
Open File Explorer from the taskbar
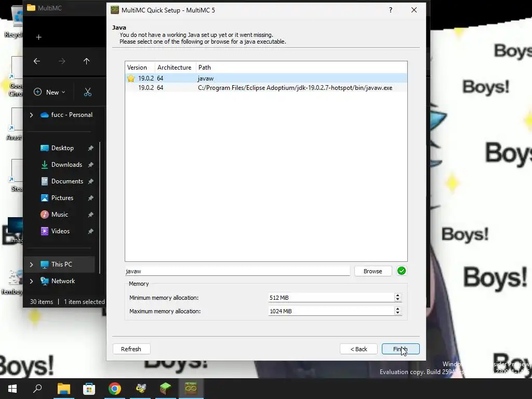tap(64, 389)
